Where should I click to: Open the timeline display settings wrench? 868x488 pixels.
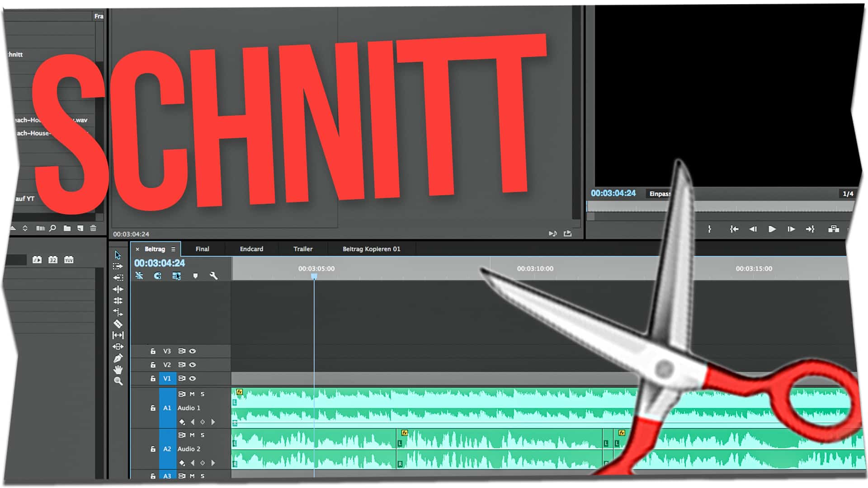click(214, 276)
